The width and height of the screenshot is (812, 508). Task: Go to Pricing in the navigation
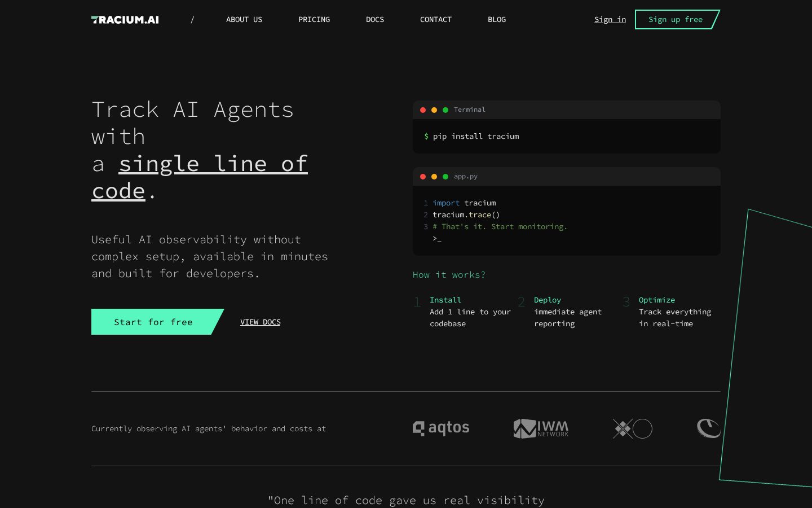pos(314,20)
